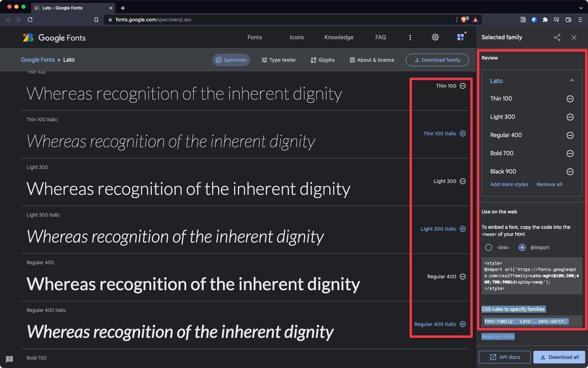The width and height of the screenshot is (588, 368).
Task: Bookmark this page icon
Action: pyautogui.click(x=96, y=20)
